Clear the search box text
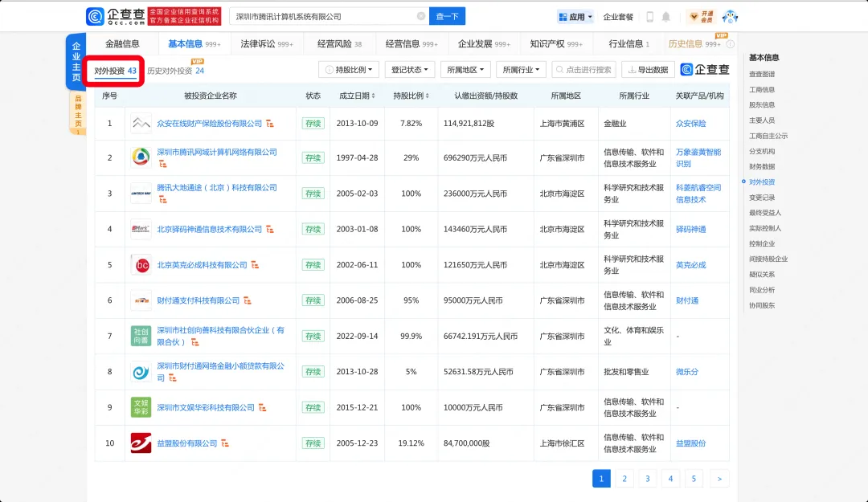868x502 pixels. click(x=420, y=16)
